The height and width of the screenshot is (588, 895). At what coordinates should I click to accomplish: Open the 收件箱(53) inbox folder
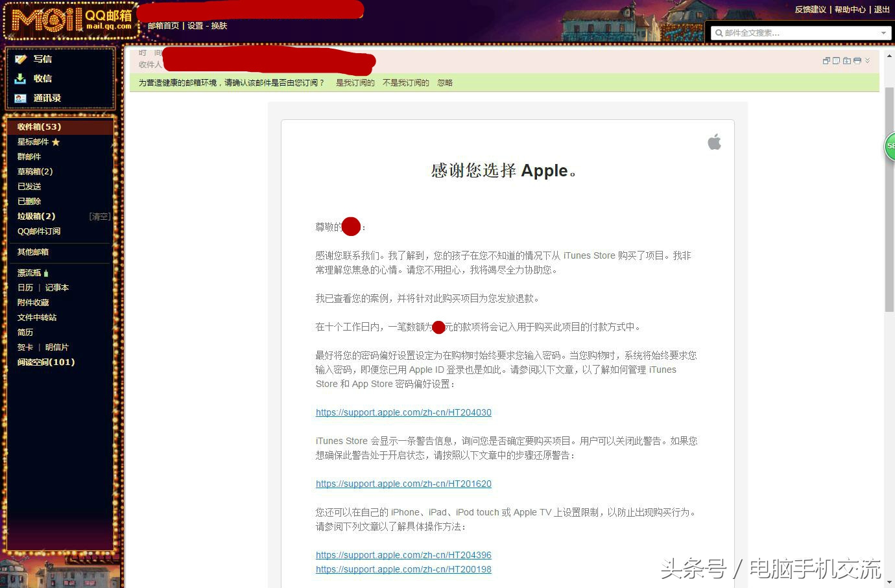[x=39, y=126]
